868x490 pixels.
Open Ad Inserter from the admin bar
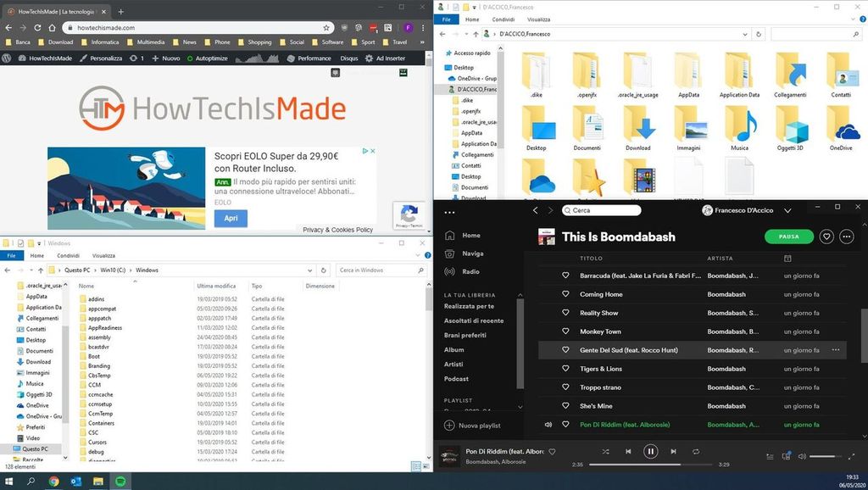click(x=390, y=58)
